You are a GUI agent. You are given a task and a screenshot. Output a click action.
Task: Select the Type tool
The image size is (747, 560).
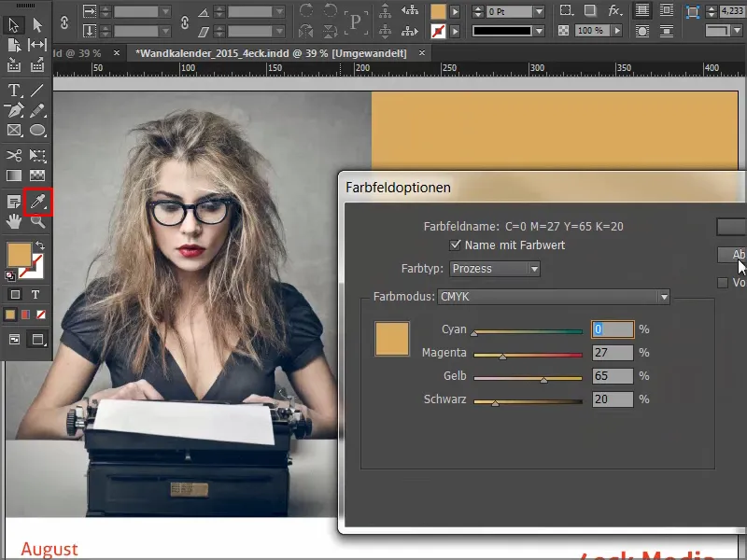coord(14,91)
